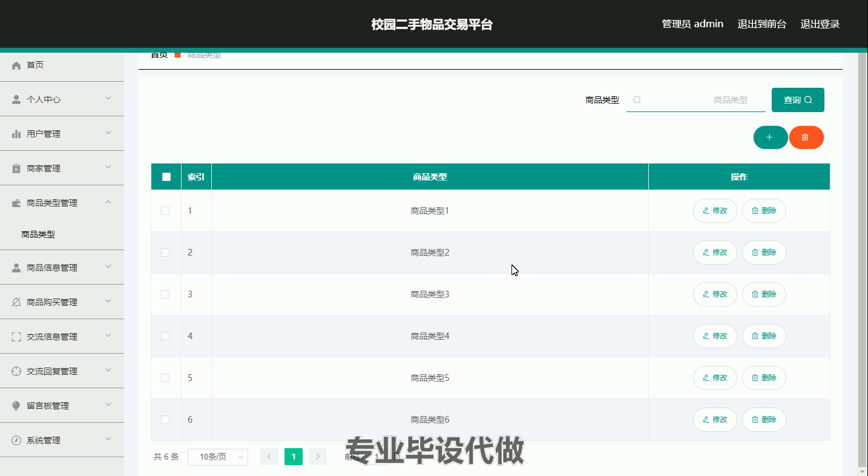Check the checkbox for row 商品类型4
Image resolution: width=868 pixels, height=476 pixels.
click(x=165, y=336)
